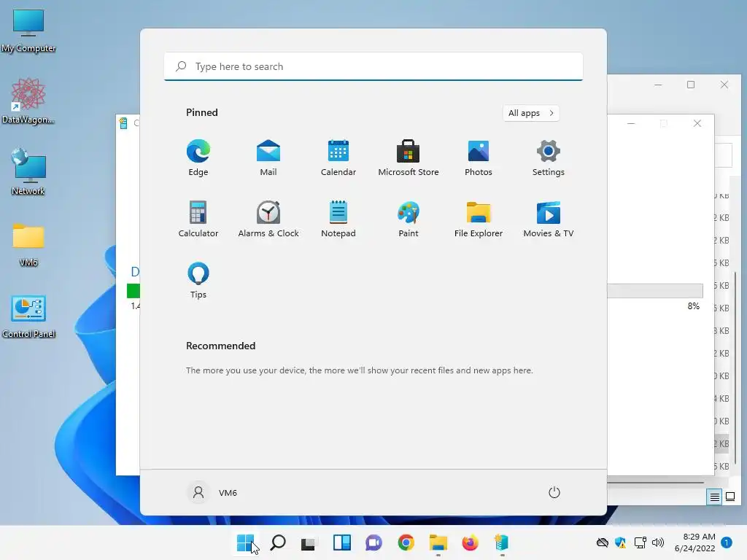Click the All apps button
The width and height of the screenshot is (747, 560).
531,113
